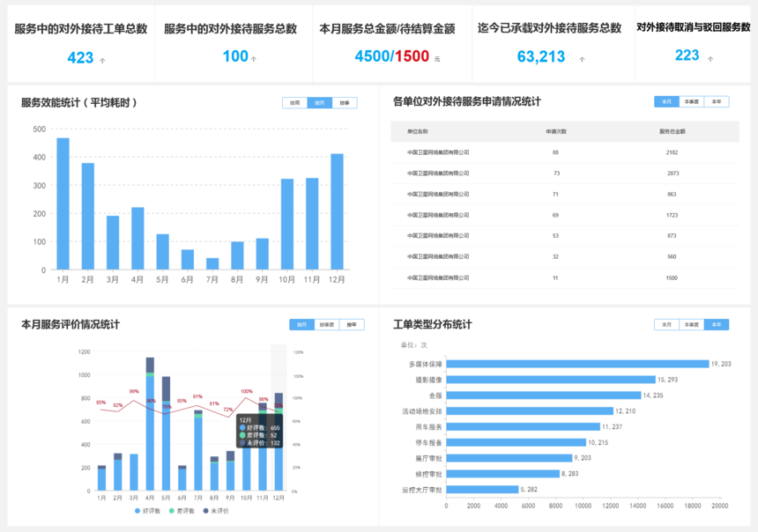Switch evaluation chart to 按季度
The image size is (758, 532).
tap(327, 325)
